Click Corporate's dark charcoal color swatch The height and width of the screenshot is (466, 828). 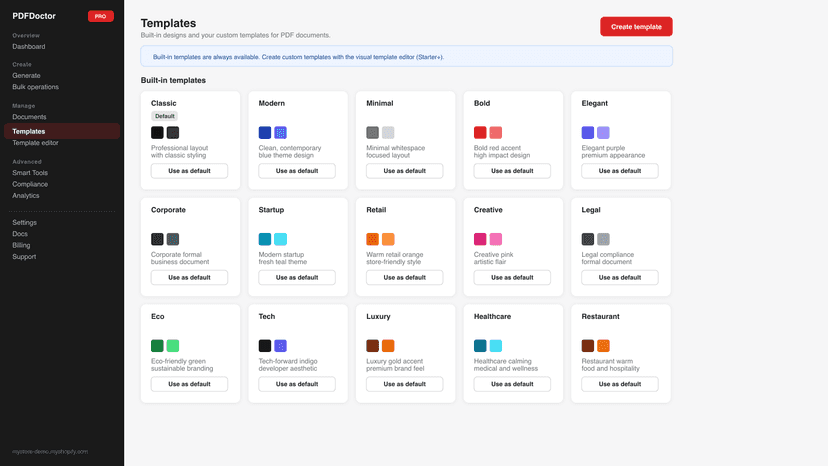pos(157,239)
